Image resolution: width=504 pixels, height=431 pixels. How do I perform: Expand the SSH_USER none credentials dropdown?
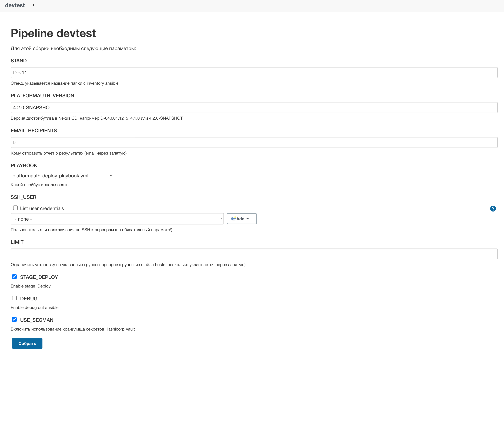(117, 219)
